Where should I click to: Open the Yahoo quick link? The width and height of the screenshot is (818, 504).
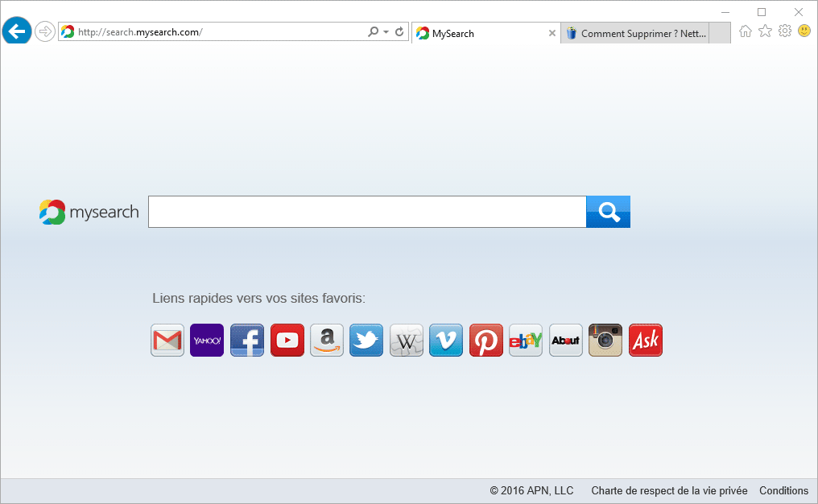[207, 341]
